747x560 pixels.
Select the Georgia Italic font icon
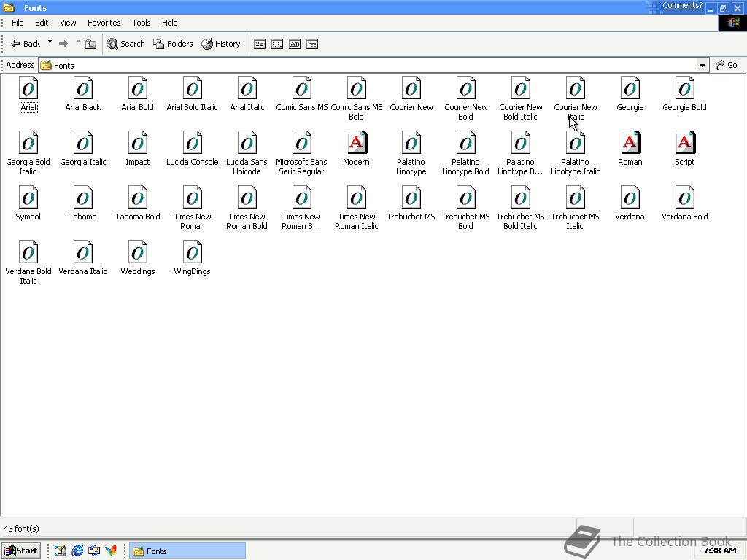tap(83, 143)
